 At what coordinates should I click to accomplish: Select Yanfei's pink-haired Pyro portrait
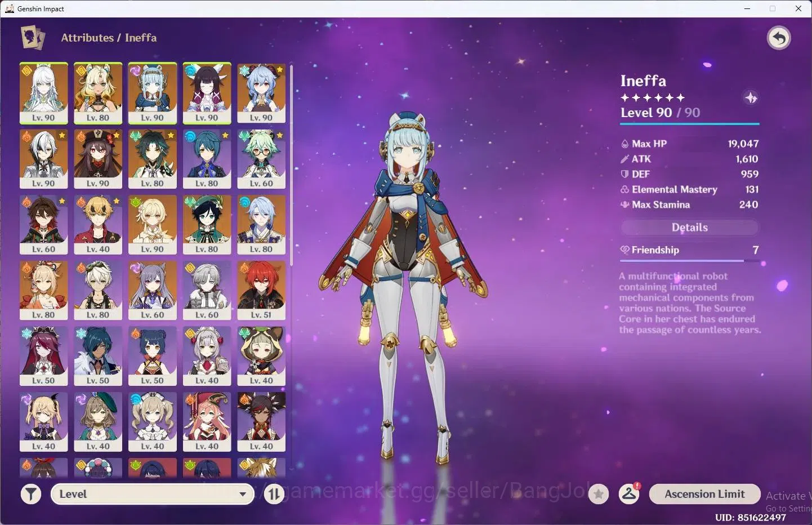coord(207,422)
